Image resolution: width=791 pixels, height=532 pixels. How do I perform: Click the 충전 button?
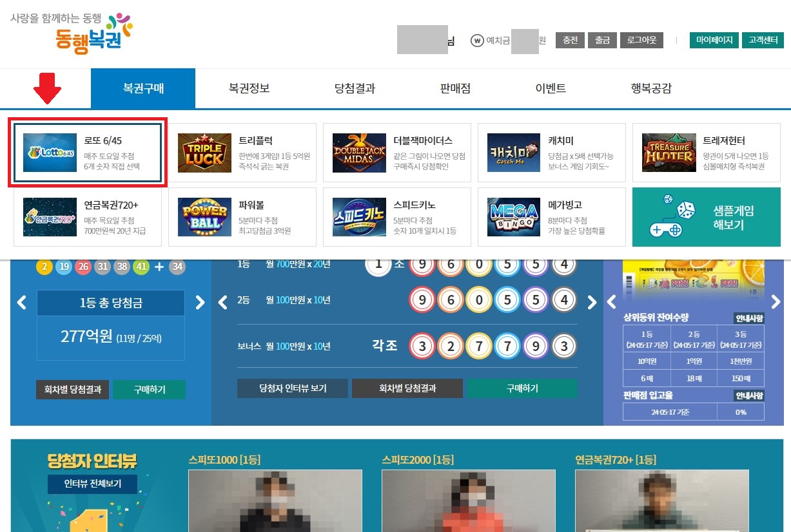[x=570, y=40]
